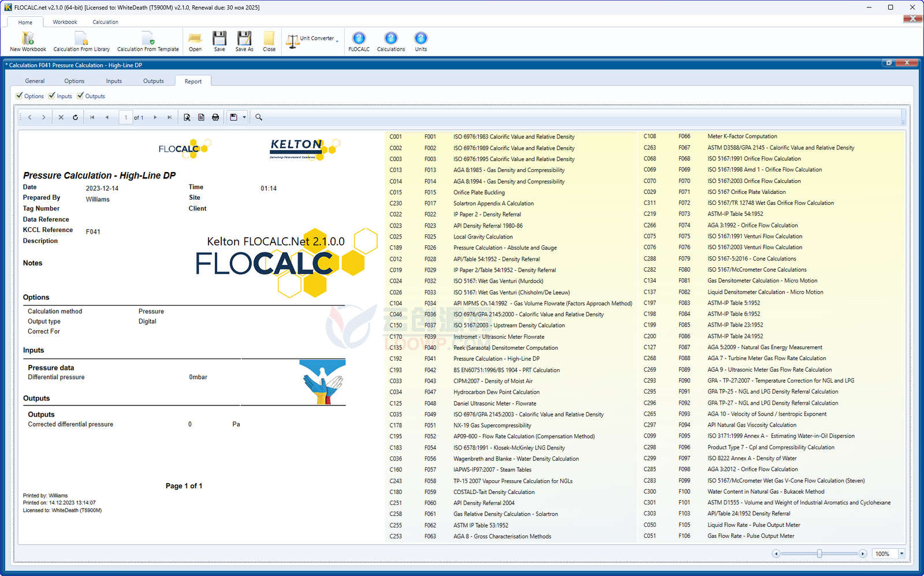Click Orifice Plate Buckling entry
Image resolution: width=924 pixels, height=576 pixels.
pyautogui.click(x=479, y=193)
